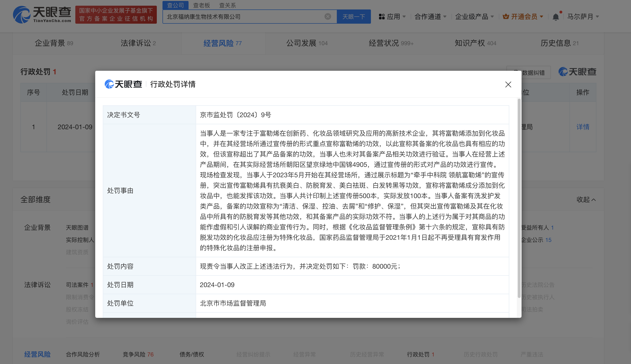Open the 详情 link in penalty row
Screen dimensions: 631x364
click(583, 127)
